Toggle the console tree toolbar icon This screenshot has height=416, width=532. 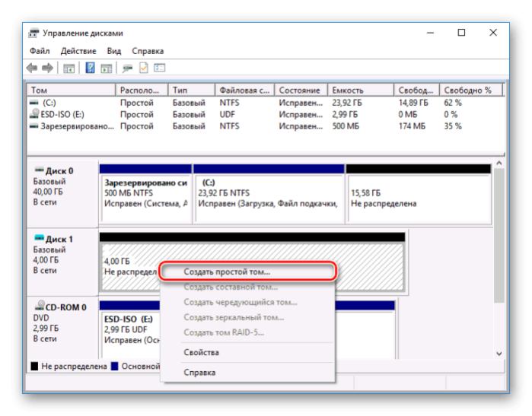[68, 68]
